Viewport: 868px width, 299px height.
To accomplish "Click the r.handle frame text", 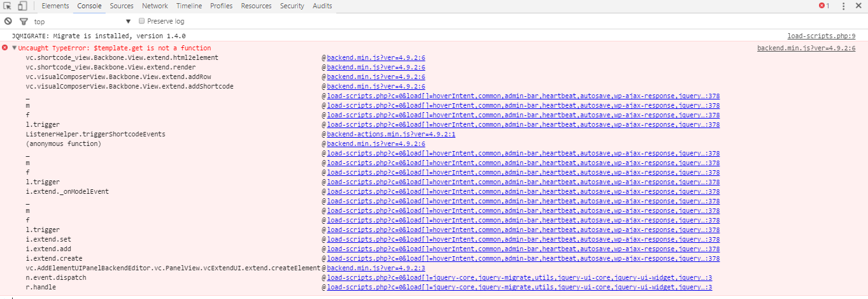I will [x=41, y=287].
